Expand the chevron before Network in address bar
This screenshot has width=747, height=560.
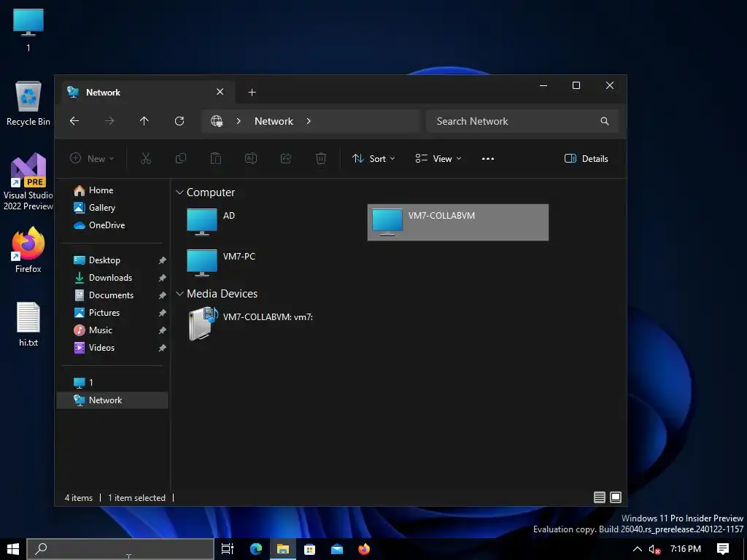pos(239,121)
